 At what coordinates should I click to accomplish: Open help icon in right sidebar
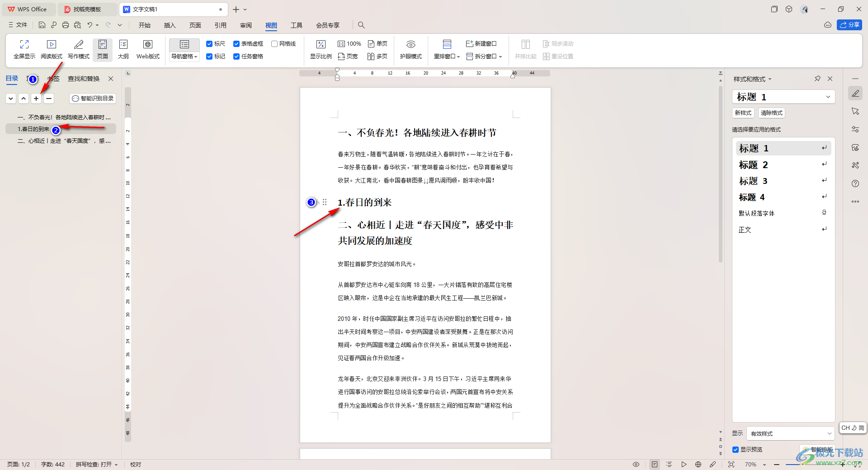[855, 183]
